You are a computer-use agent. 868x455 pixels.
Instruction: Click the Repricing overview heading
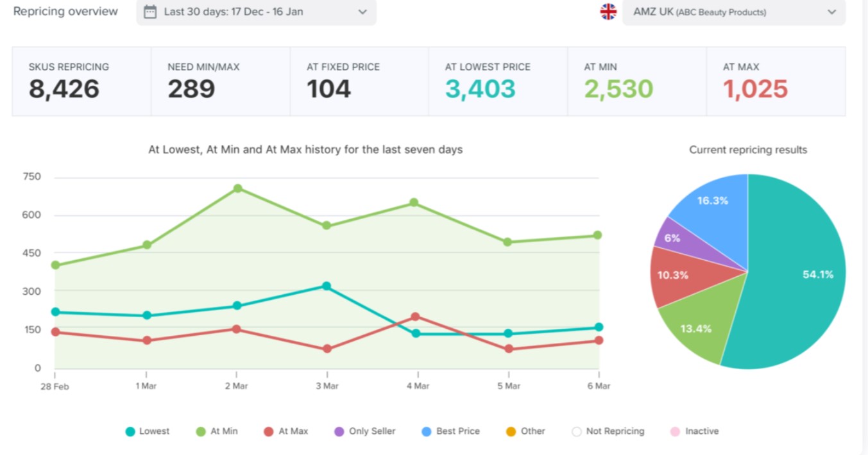[x=65, y=11]
